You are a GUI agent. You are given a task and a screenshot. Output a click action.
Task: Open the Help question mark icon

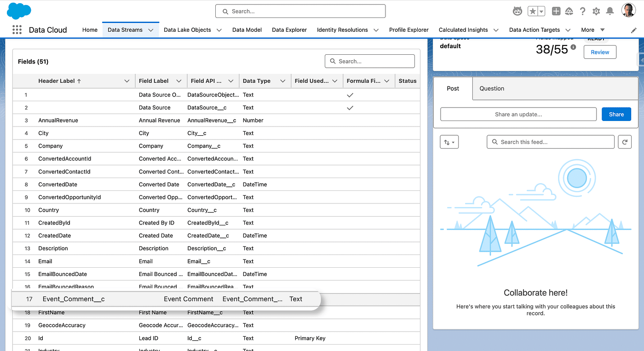coord(582,12)
